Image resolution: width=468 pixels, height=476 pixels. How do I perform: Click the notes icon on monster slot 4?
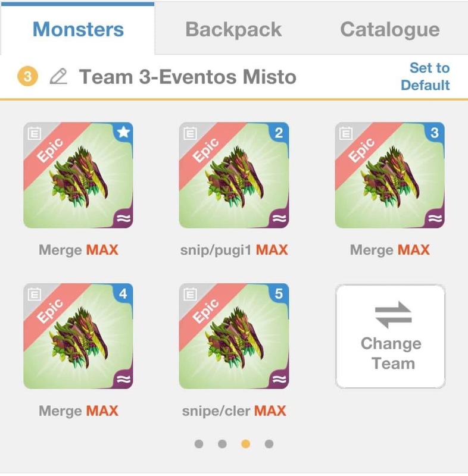(35, 294)
